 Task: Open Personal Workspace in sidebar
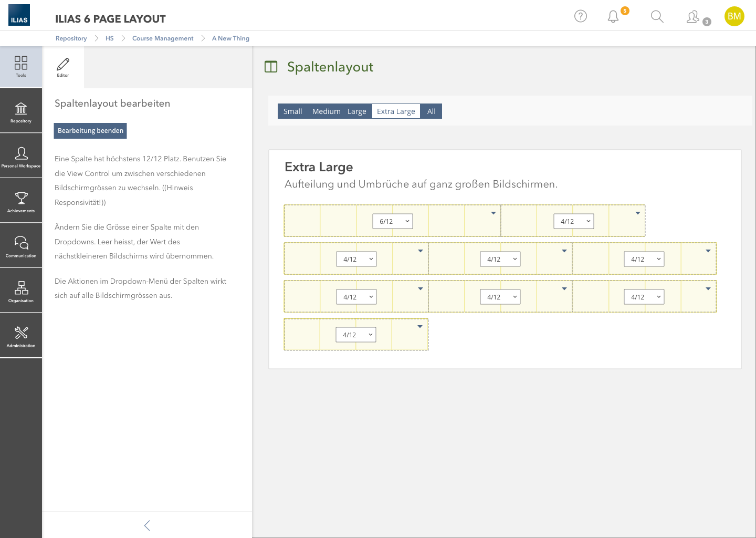pos(21,157)
